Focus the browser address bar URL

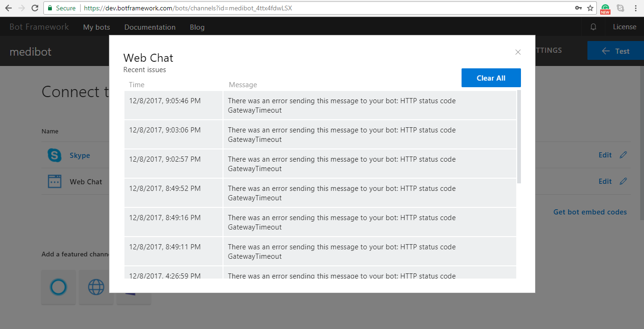click(x=188, y=8)
